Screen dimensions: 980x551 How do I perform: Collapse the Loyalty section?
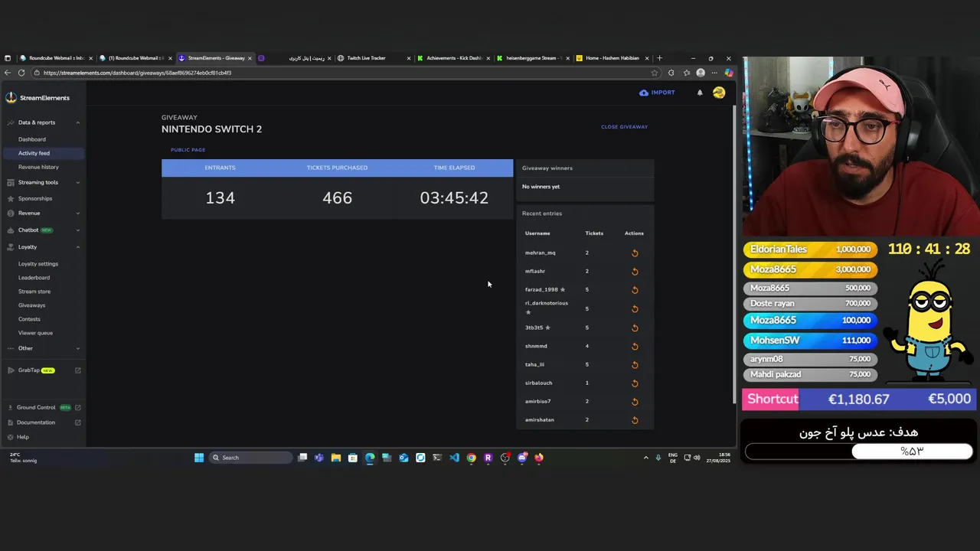point(77,247)
